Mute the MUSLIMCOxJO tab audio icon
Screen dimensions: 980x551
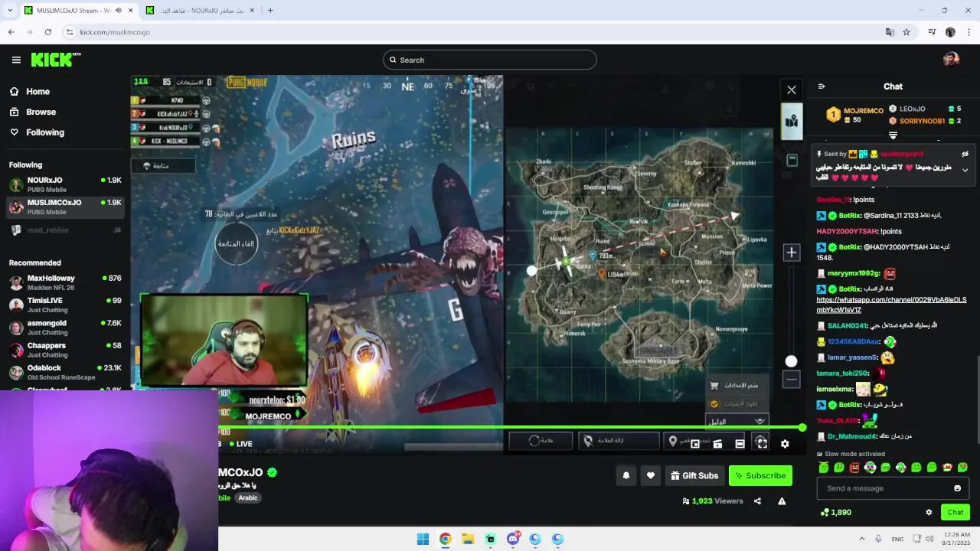pyautogui.click(x=118, y=10)
